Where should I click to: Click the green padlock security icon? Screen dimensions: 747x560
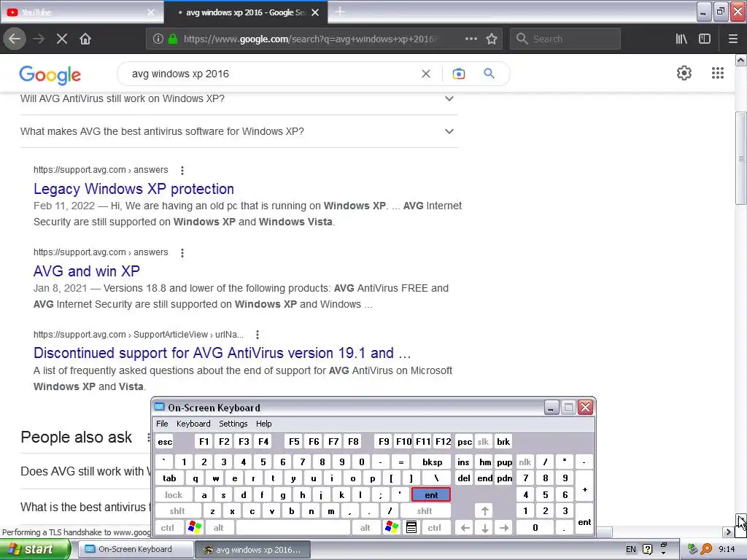pos(173,39)
